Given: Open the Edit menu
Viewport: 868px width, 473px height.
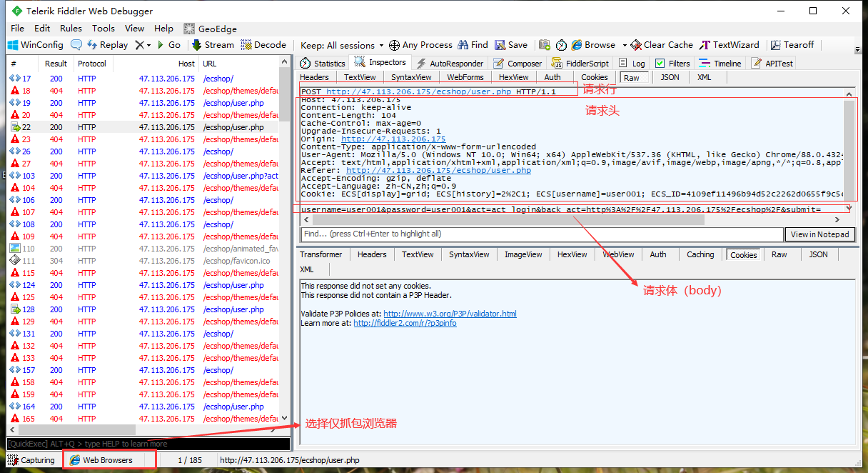Looking at the screenshot, I should pyautogui.click(x=42, y=29).
